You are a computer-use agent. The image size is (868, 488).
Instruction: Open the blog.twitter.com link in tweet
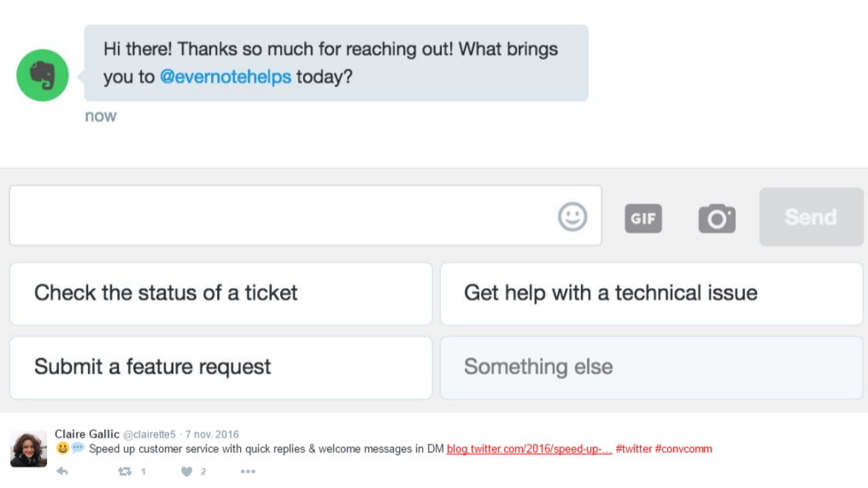coord(529,450)
